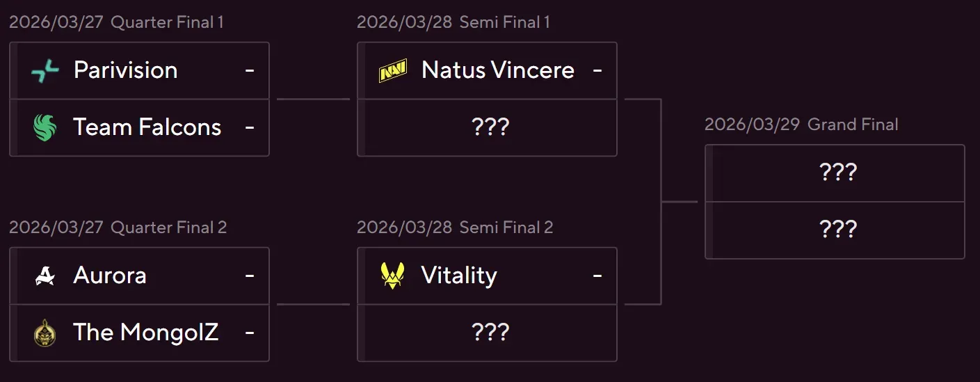Click the Quarter Final 2 header
The height and width of the screenshot is (382, 980).
click(x=169, y=228)
